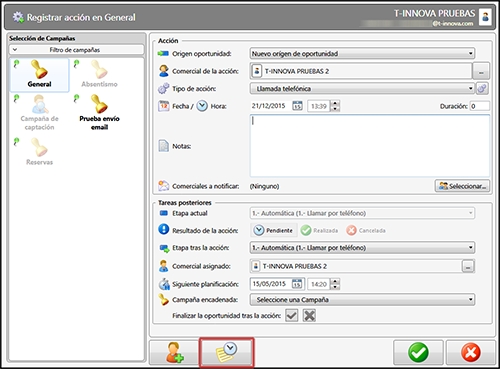This screenshot has height=369, width=500.
Task: Open browse button for Comercial de la acción
Action: pos(481,71)
